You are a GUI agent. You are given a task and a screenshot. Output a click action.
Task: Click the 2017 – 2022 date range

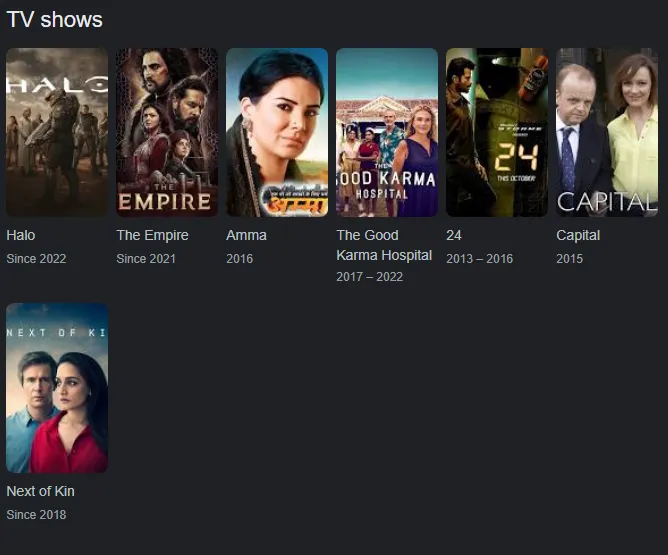[370, 277]
